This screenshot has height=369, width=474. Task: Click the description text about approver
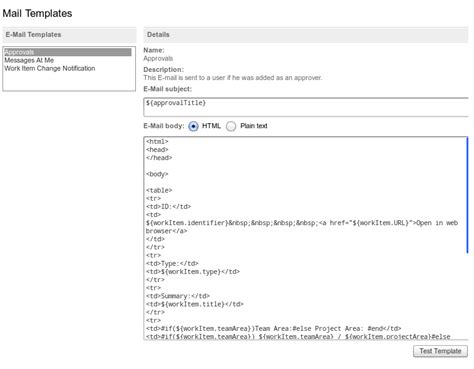[x=233, y=78]
